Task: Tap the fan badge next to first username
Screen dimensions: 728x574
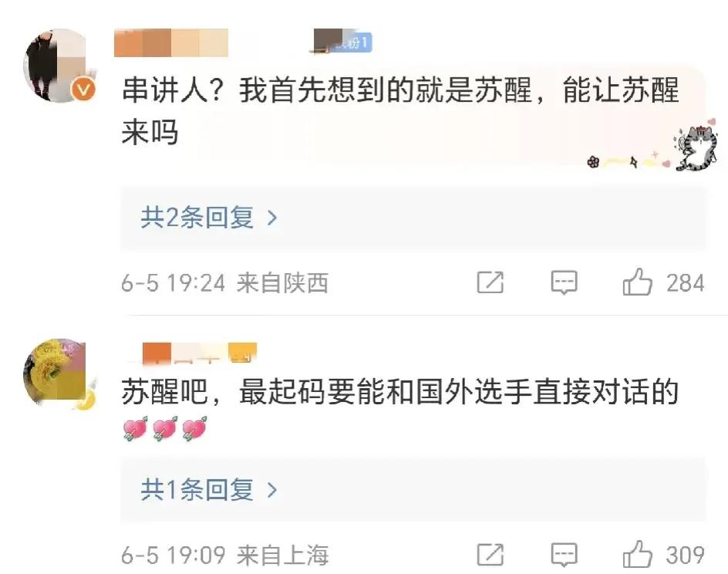Action: pos(344,42)
